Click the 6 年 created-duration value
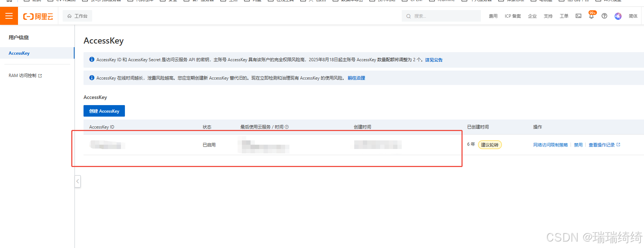Viewport: 644px width, 248px height. [x=471, y=144]
